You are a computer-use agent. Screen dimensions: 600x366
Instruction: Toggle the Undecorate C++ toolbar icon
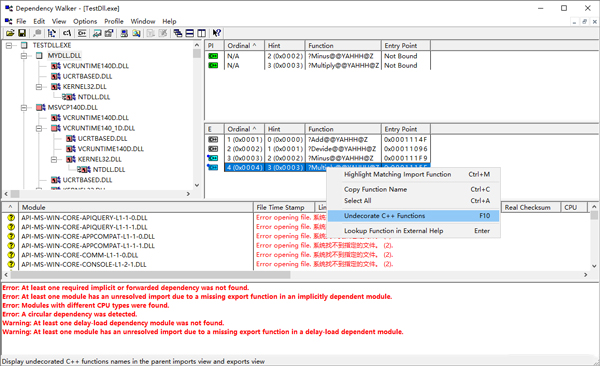pyautogui.click(x=82, y=33)
